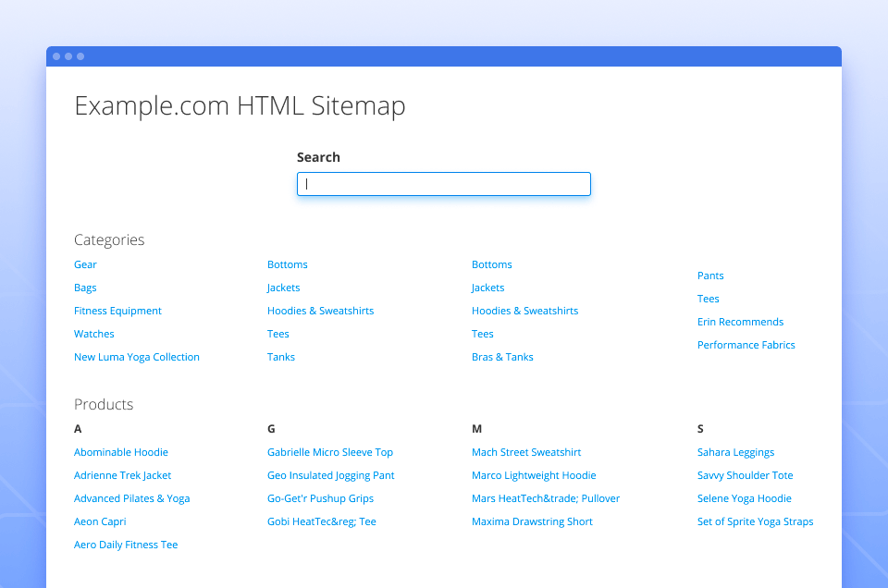Open the Savvy Shoulder Tote product
The width and height of the screenshot is (888, 588).
[746, 475]
